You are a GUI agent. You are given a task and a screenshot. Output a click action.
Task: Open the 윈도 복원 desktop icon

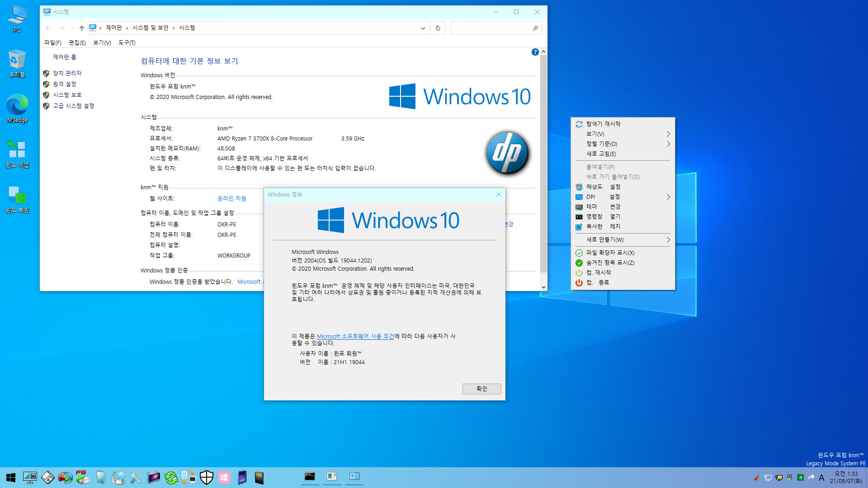pyautogui.click(x=17, y=199)
